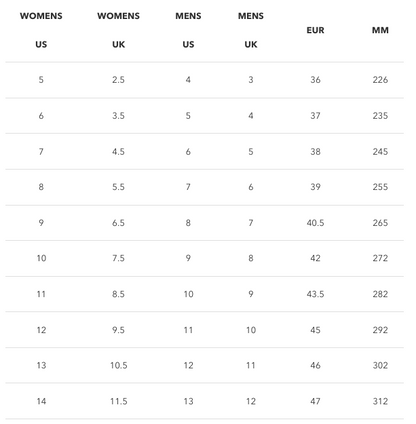Image resolution: width=416 pixels, height=424 pixels.
Task: Select EUR size 40.5 cell
Action: [315, 223]
